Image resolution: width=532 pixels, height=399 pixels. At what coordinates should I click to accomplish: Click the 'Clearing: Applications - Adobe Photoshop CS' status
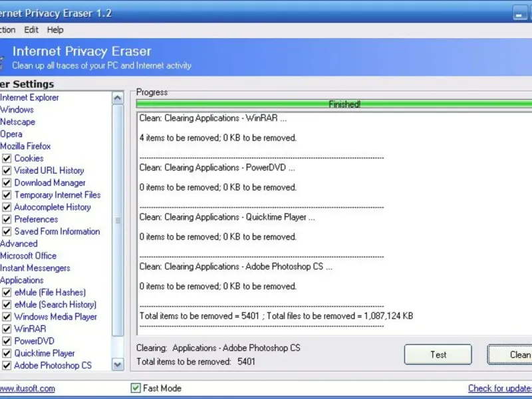tap(219, 348)
